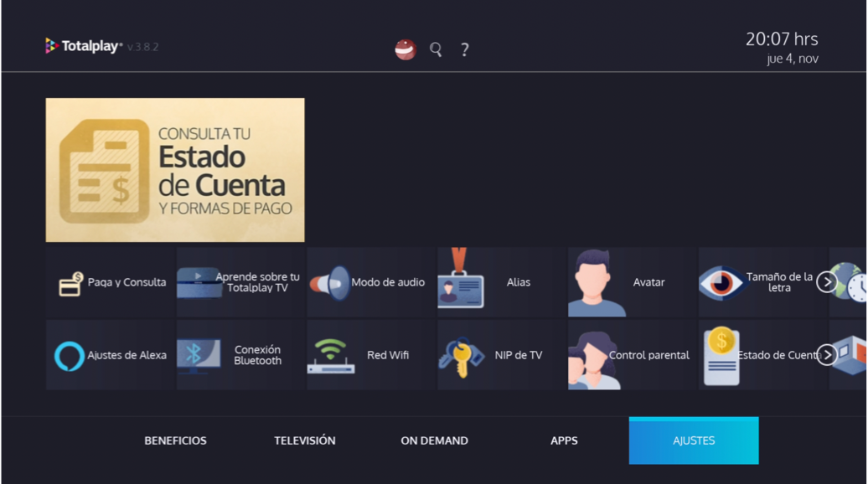Click the search magnifier icon
This screenshot has height=484, width=868.
436,49
